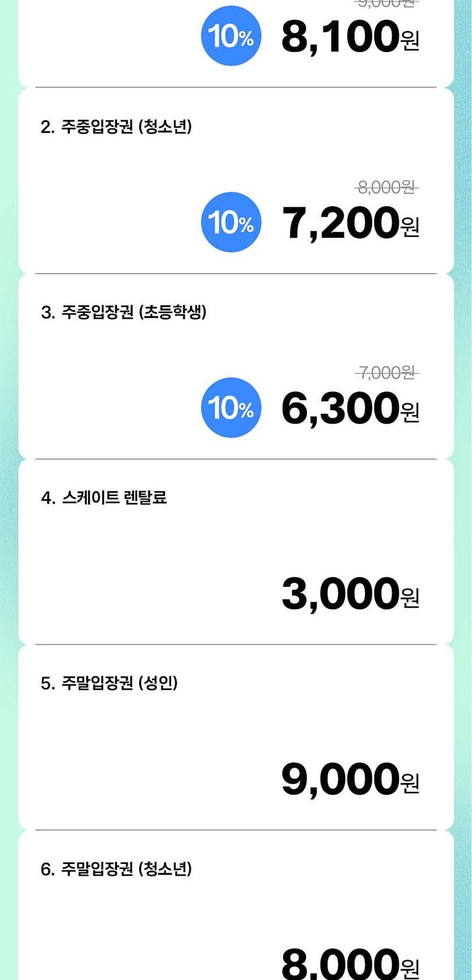Select the 스케이트 렌탈료 item title
The width and height of the screenshot is (472, 980).
[x=104, y=498]
